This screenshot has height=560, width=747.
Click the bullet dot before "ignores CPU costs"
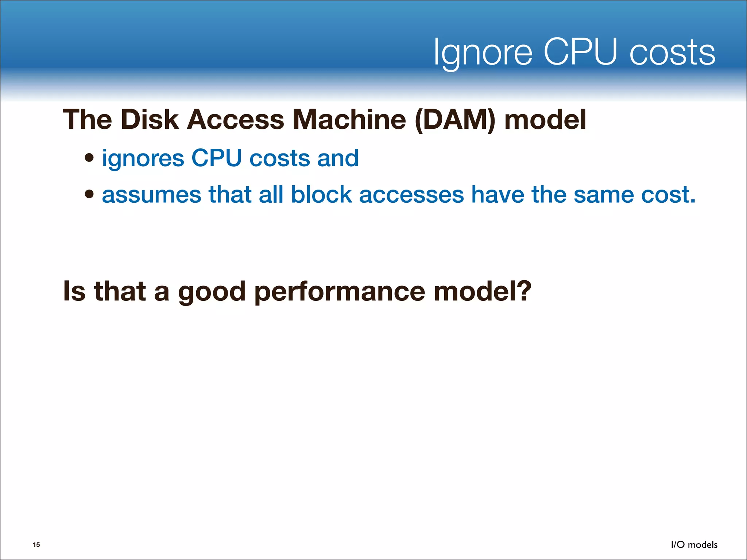(89, 158)
